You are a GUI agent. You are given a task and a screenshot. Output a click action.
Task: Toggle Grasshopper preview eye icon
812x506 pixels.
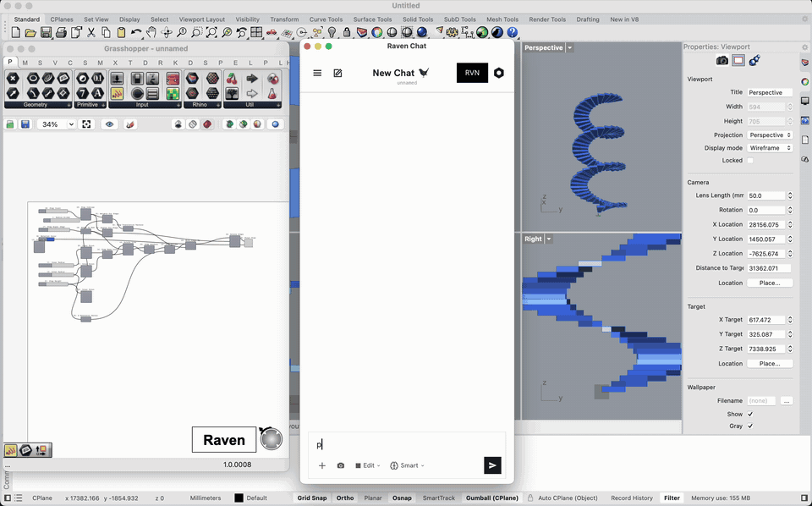(x=109, y=124)
